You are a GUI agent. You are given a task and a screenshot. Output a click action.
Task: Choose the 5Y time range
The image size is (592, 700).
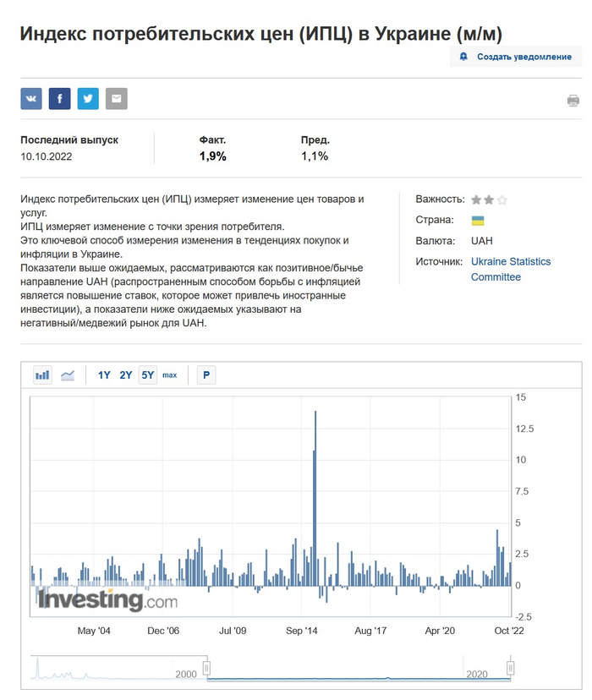tap(147, 375)
